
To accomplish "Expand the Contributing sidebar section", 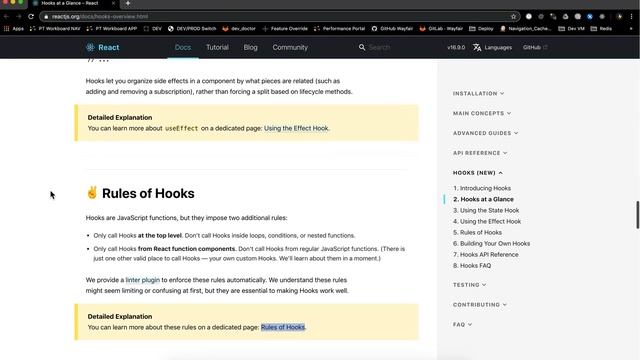I will click(x=480, y=304).
